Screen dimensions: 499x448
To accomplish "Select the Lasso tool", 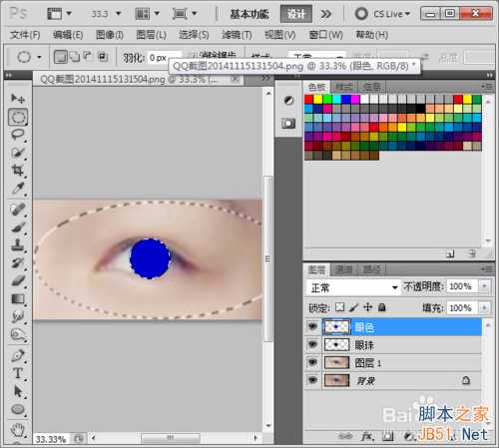I will click(17, 135).
